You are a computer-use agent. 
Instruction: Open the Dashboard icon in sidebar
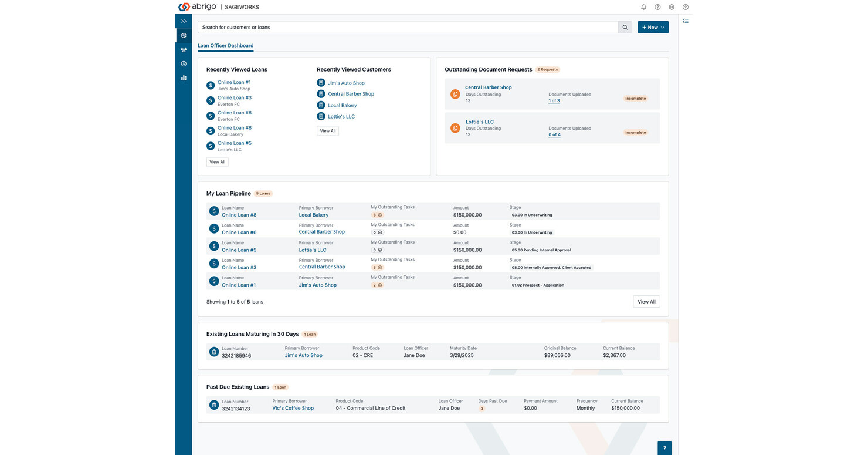184,35
